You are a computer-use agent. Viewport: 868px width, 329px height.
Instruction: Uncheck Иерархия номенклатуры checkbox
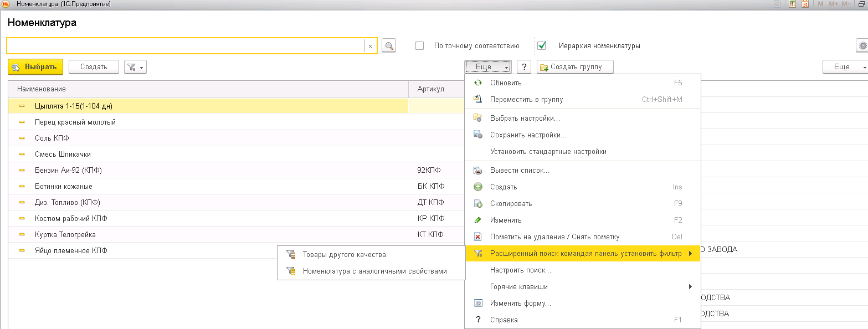click(x=542, y=46)
